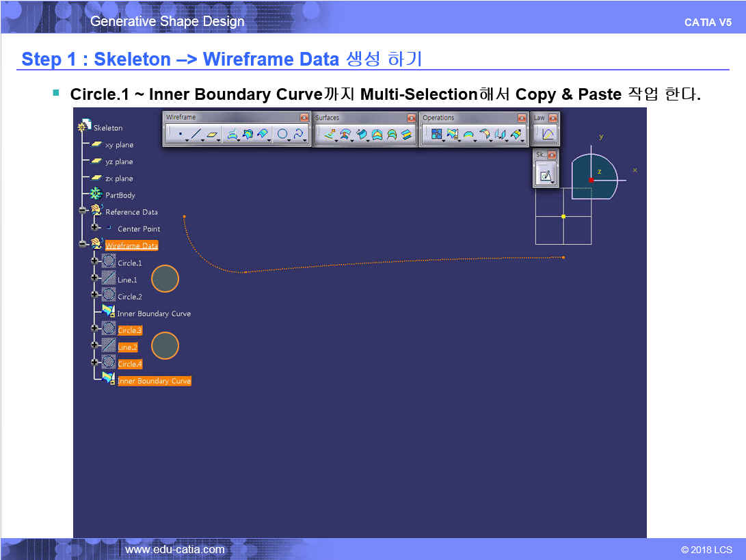Select the Line tool in Wireframe toolbar

[x=196, y=135]
